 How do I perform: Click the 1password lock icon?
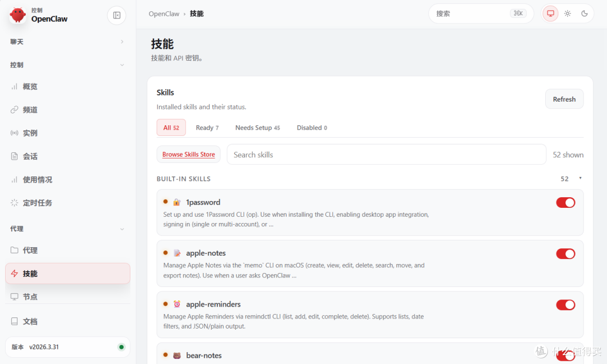(x=176, y=202)
